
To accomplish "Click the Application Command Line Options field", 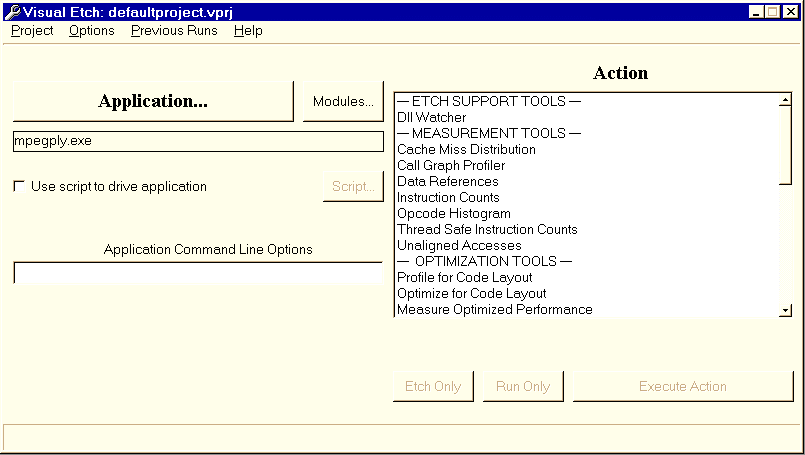I will click(197, 273).
